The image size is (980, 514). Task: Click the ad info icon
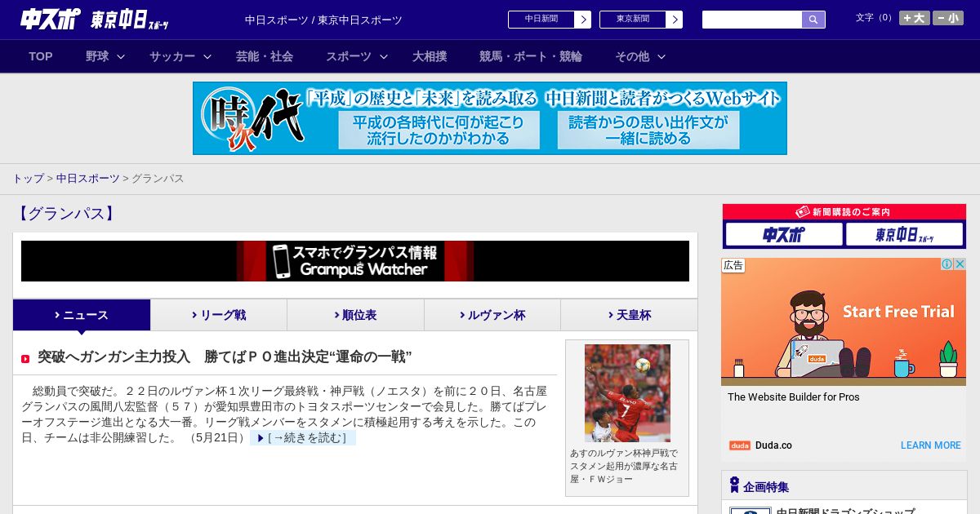pos(947,264)
